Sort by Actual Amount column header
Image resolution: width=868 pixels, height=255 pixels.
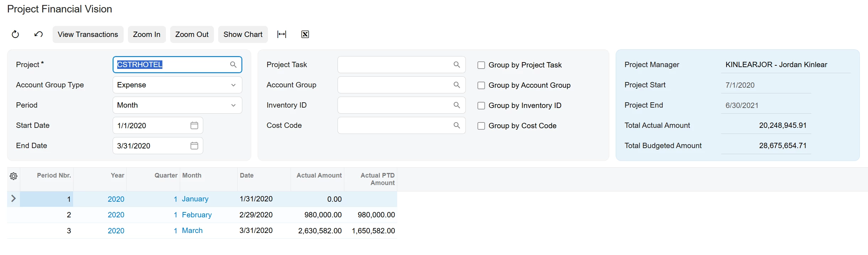[x=319, y=175]
